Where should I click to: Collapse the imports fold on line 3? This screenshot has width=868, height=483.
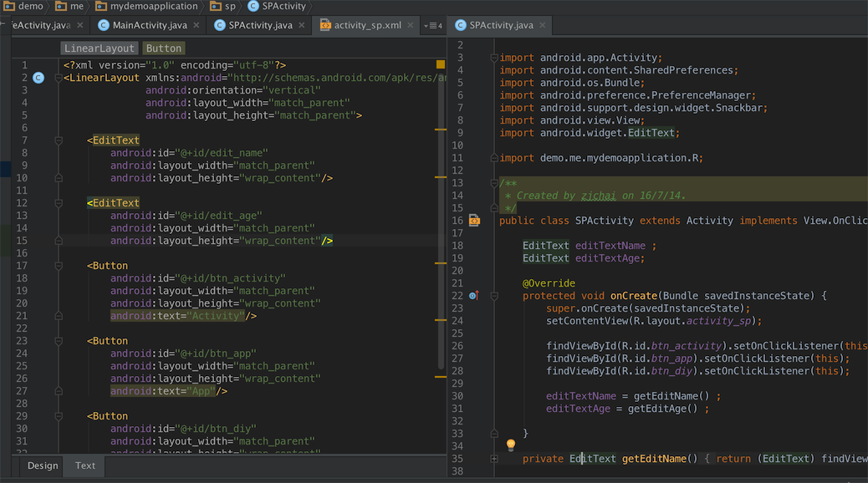tap(493, 58)
